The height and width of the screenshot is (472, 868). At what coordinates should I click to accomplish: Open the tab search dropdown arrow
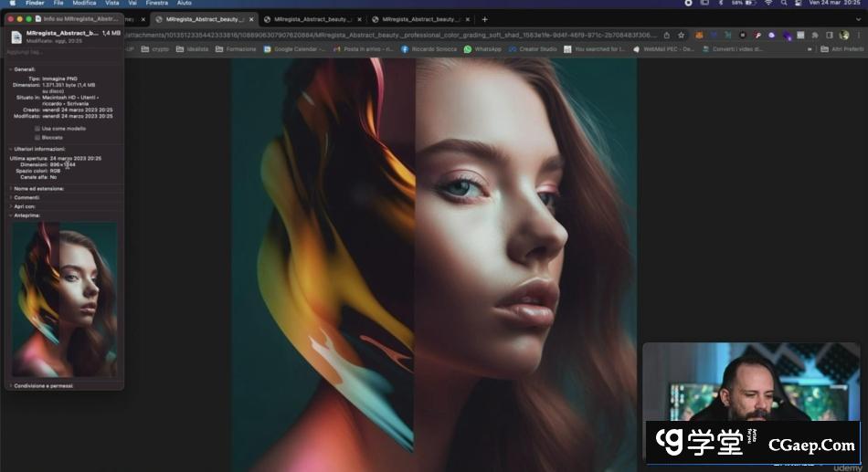click(856, 19)
